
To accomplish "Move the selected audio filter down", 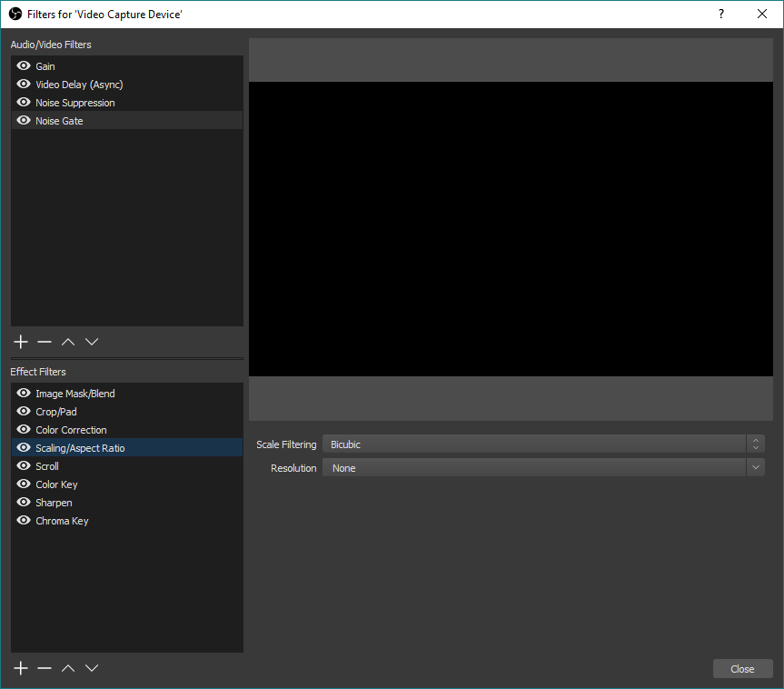I will (91, 341).
